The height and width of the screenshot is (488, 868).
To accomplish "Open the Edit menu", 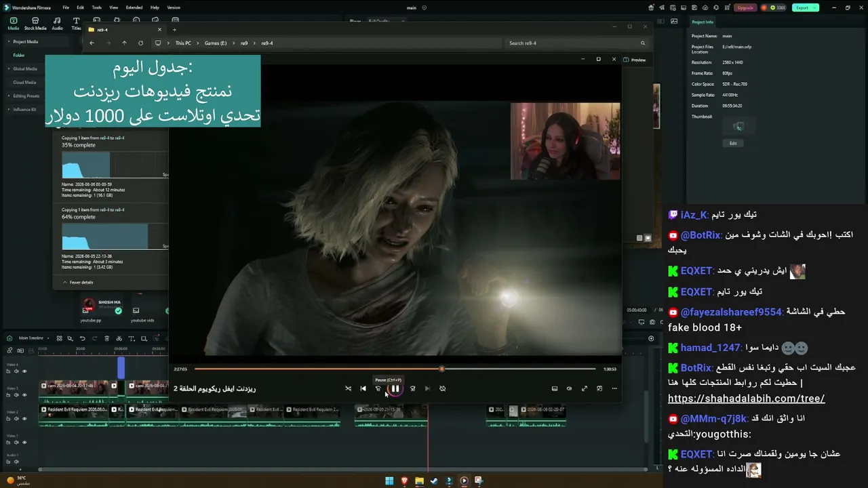I will pyautogui.click(x=80, y=7).
